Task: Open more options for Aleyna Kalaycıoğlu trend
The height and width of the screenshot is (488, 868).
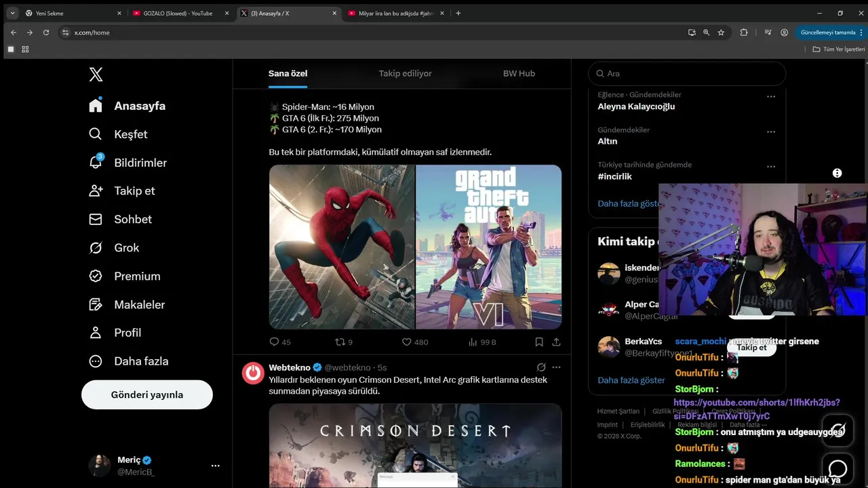Action: [x=771, y=96]
